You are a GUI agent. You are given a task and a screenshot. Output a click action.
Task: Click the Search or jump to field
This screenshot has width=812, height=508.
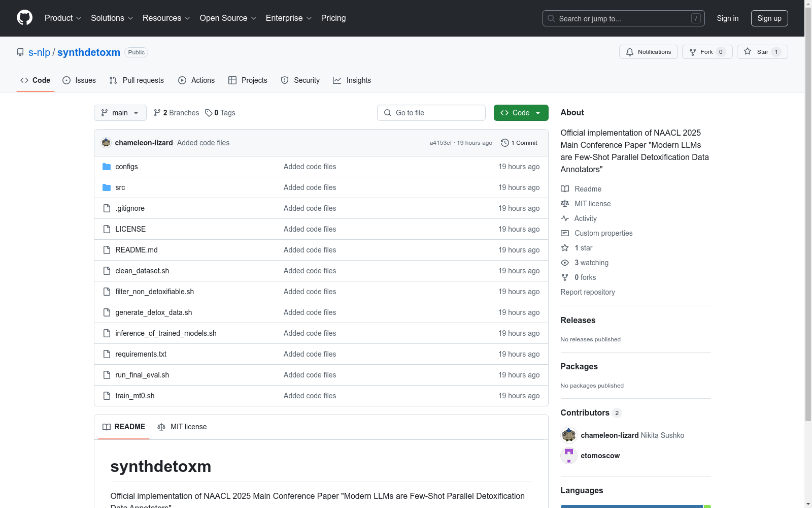pyautogui.click(x=624, y=18)
